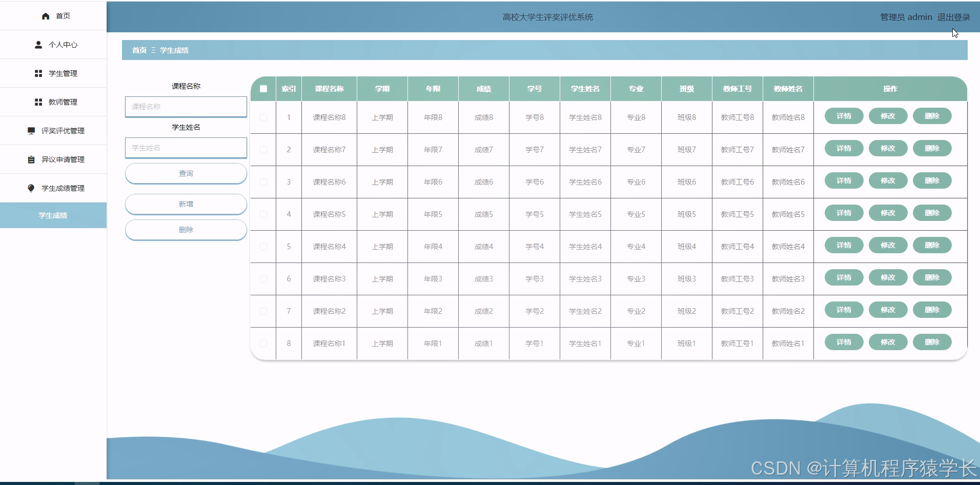Click the person icon beside 个人中心
The width and height of the screenshot is (980, 485).
click(38, 45)
